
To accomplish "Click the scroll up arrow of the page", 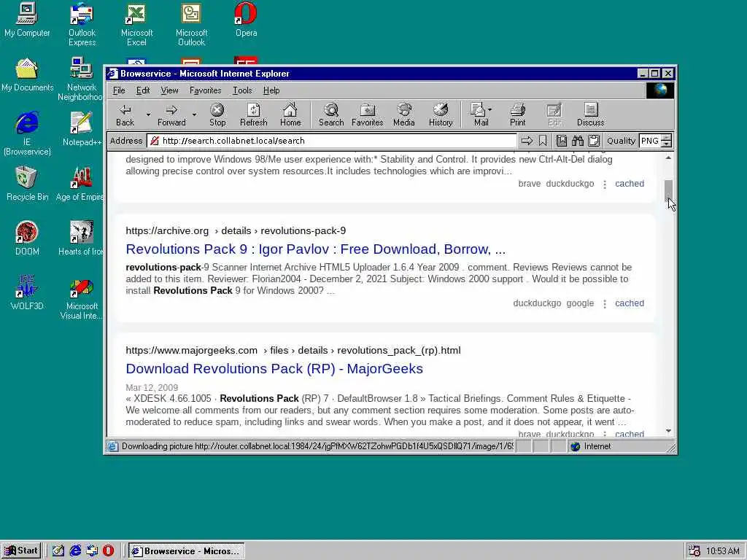I will tap(668, 157).
